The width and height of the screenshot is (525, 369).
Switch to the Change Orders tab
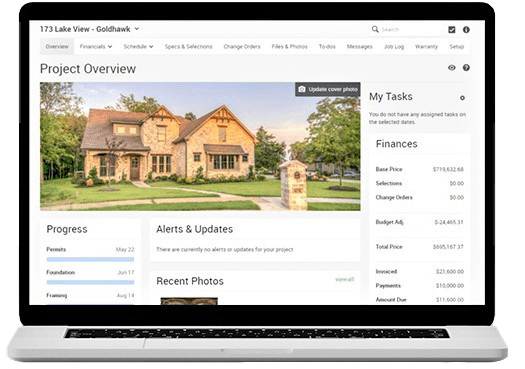[x=242, y=47]
